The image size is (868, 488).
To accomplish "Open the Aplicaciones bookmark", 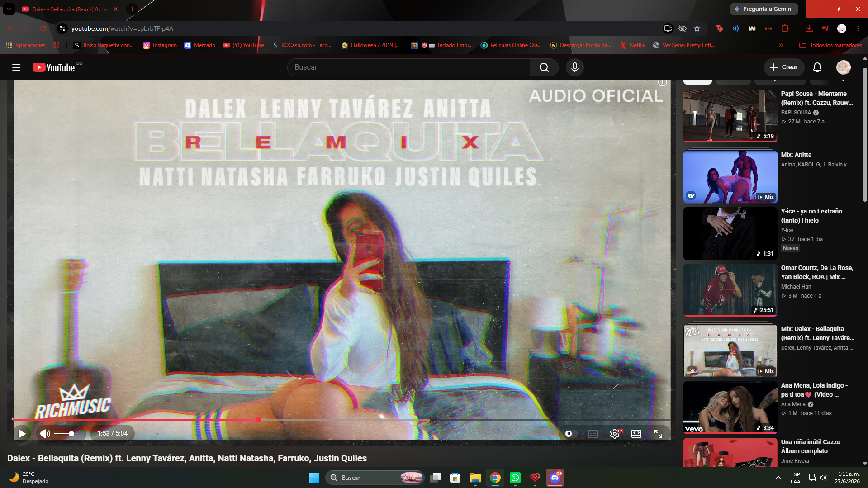I will [26, 45].
